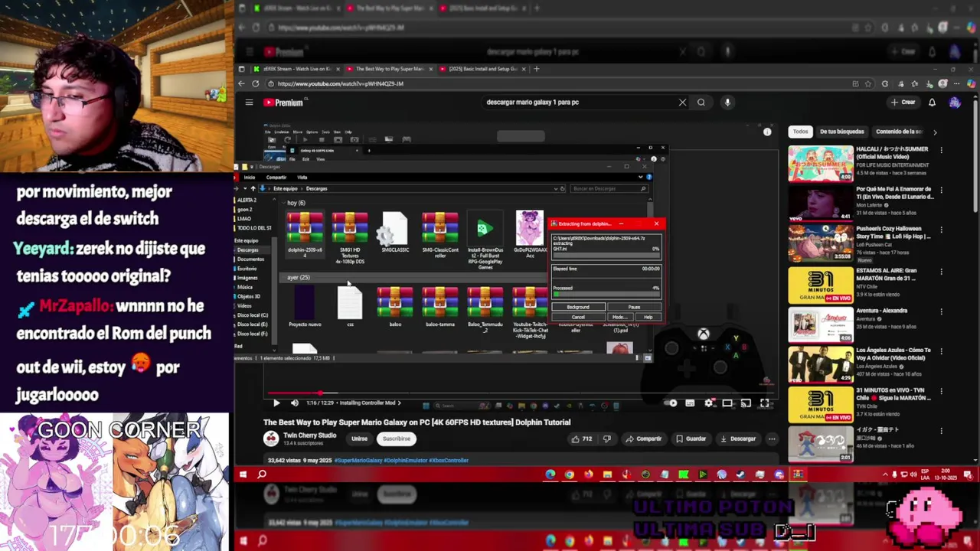Screen dimensions: 980x551
Task: Click the Compartir share button
Action: [x=643, y=439]
